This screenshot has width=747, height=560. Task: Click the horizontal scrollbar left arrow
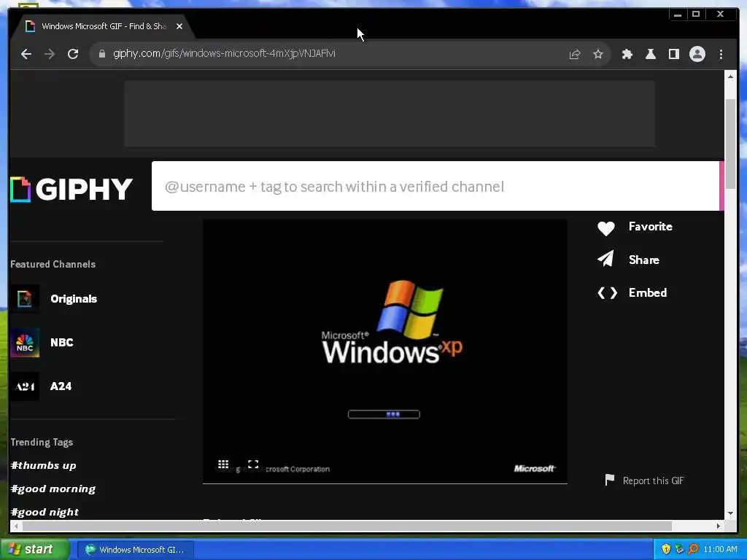[x=16, y=526]
